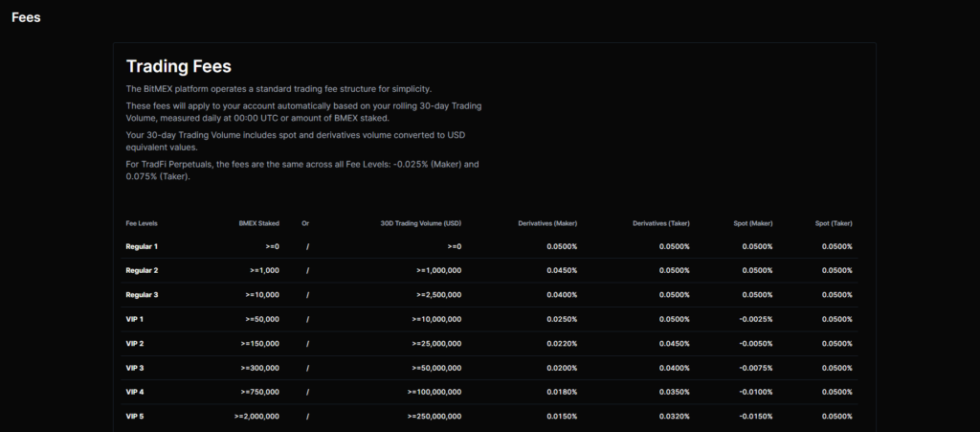Click the 0.0400% derivatives taker fee for VIP 3

point(675,368)
